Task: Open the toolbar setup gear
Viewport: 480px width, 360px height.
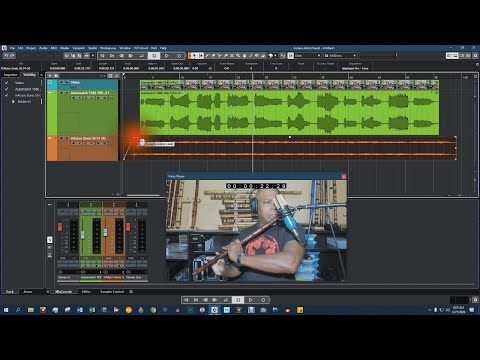Action: tap(475, 56)
